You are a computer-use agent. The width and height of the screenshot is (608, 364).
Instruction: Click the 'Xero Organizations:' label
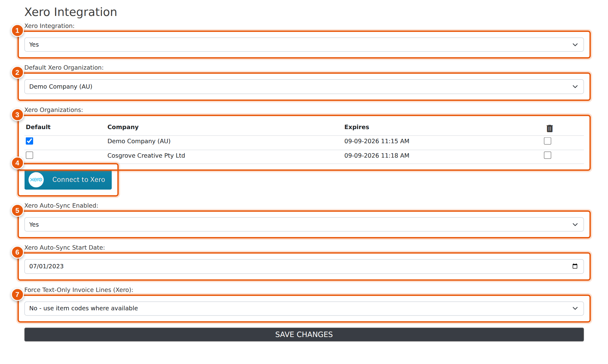click(x=54, y=110)
